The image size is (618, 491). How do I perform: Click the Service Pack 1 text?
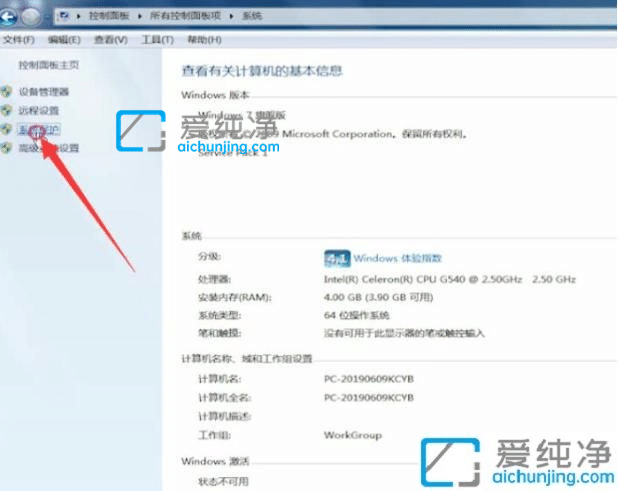[x=233, y=153]
